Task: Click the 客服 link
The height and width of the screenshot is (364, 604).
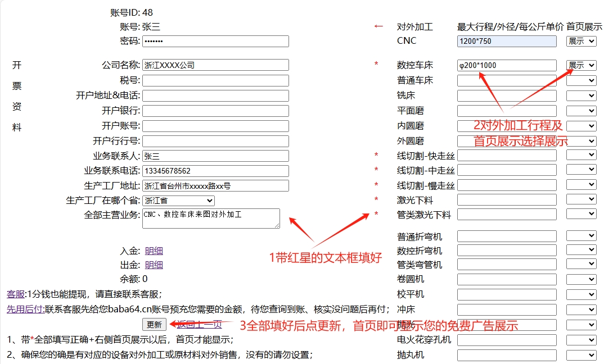Action: tap(16, 294)
